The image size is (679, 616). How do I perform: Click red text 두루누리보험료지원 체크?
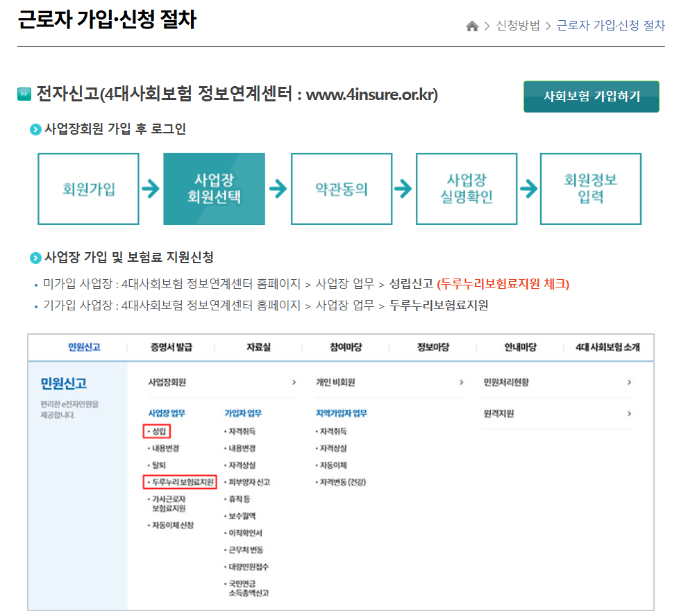coord(503,284)
